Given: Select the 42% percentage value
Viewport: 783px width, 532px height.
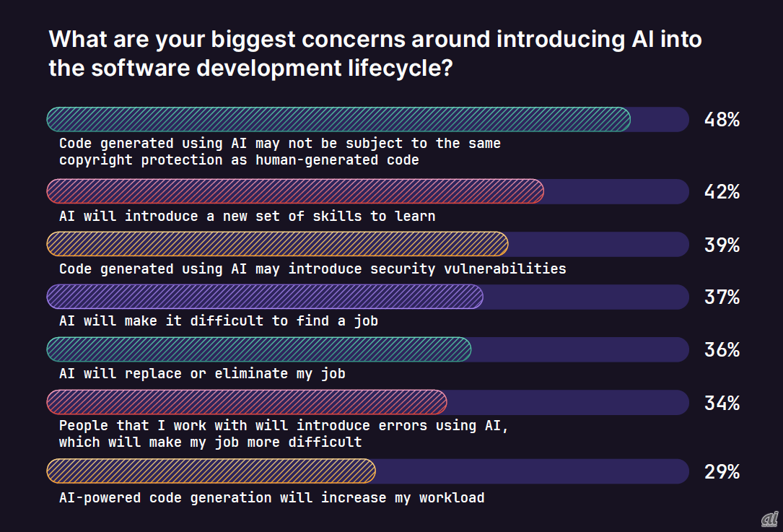Looking at the screenshot, I should 722,192.
